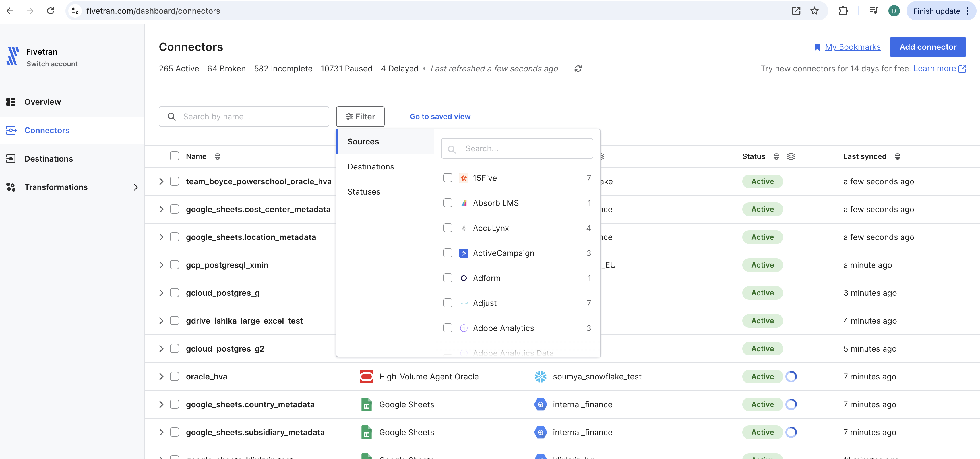Open the profile avatar D icon
Viewport: 980px width, 459px height.
pyautogui.click(x=894, y=11)
